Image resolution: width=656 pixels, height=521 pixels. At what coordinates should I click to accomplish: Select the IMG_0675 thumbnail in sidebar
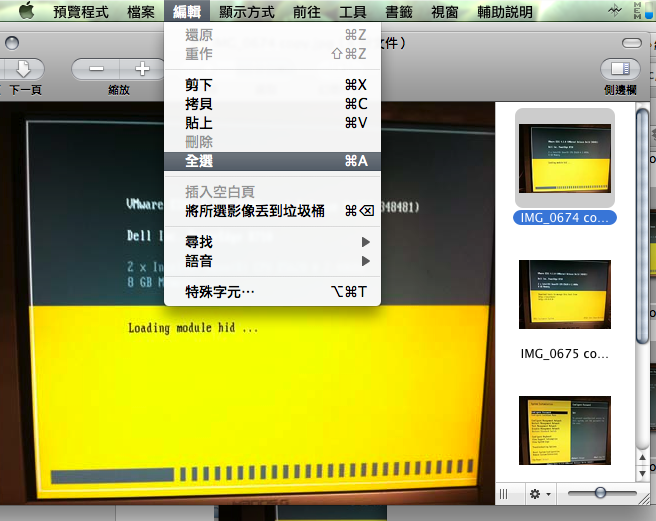[565, 294]
